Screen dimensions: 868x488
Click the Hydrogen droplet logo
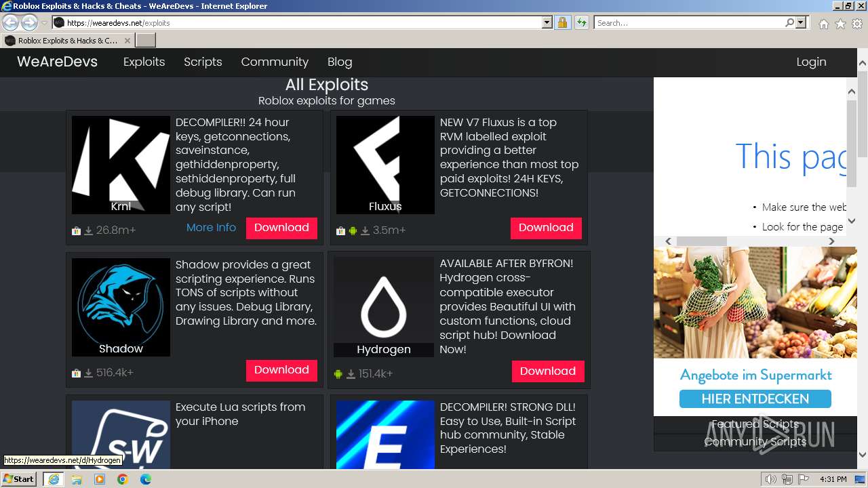[x=384, y=306]
